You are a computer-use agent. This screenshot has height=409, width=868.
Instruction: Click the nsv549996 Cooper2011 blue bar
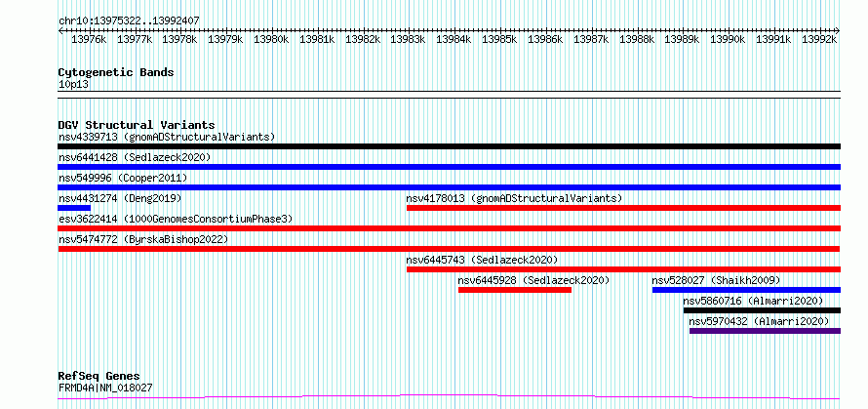click(x=449, y=187)
